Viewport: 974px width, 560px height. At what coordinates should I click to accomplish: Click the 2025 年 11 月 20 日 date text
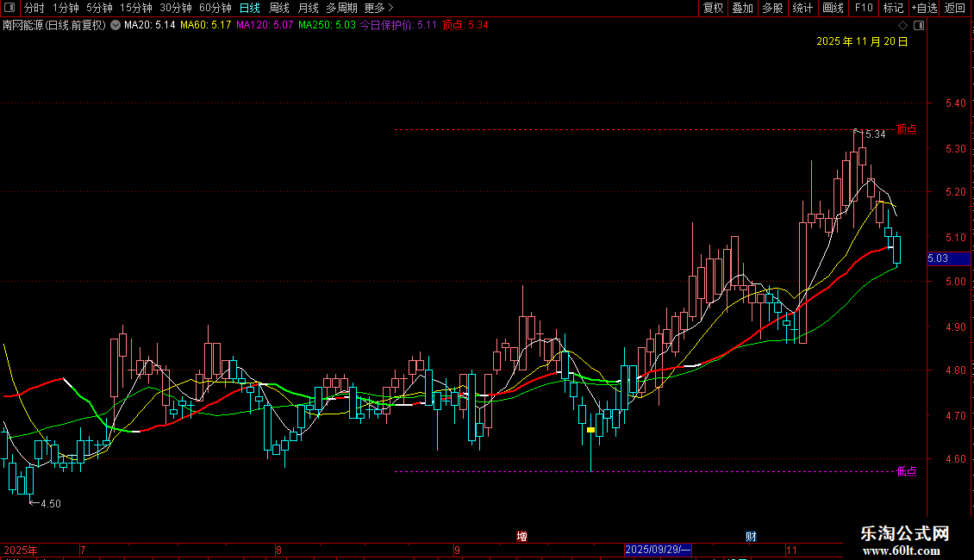pyautogui.click(x=862, y=41)
